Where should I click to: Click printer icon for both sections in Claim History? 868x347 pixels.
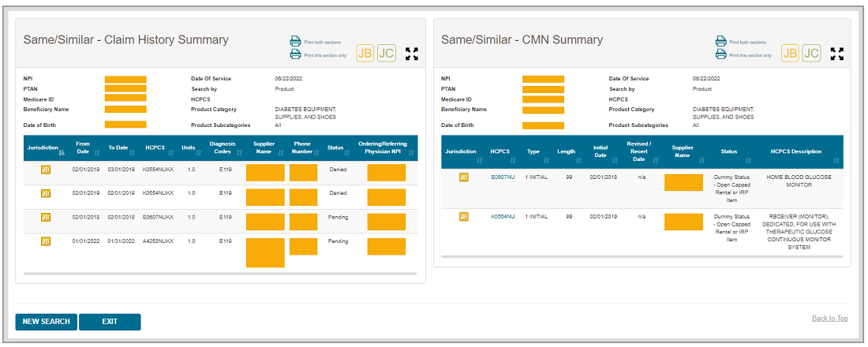click(x=295, y=42)
